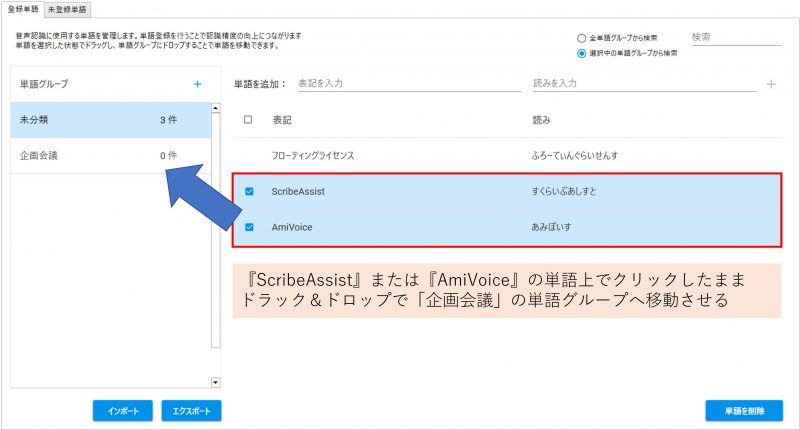Select the 選択中の単語グループから検索 radio option
The height and width of the screenshot is (430, 800).
tap(581, 53)
